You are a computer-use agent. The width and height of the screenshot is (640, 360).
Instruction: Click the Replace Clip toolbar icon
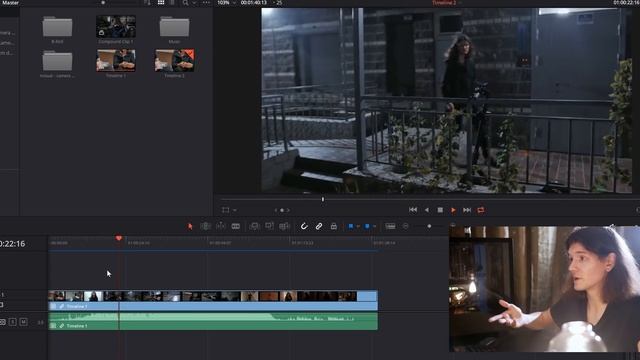pos(284,226)
